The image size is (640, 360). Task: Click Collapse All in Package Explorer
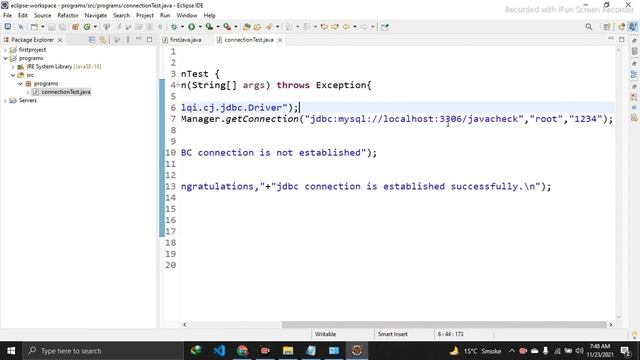(92, 40)
